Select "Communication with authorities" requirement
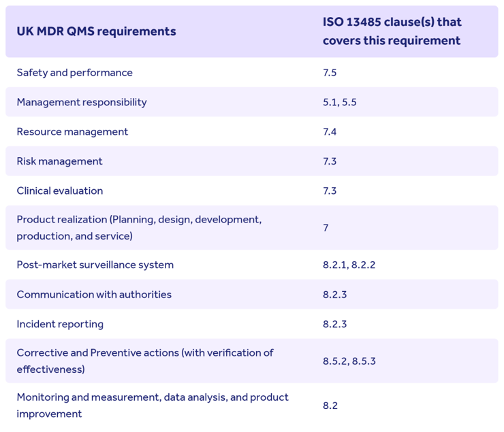 click(x=94, y=295)
